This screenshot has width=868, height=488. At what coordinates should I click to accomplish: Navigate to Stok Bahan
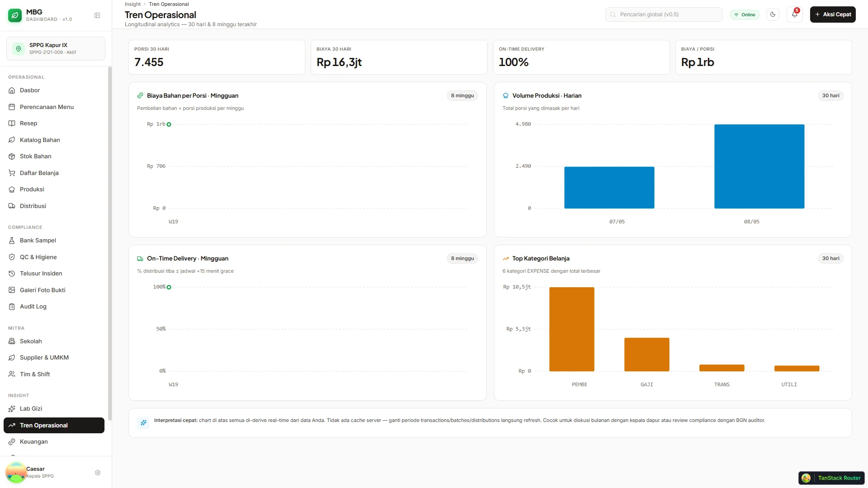tap(54, 156)
